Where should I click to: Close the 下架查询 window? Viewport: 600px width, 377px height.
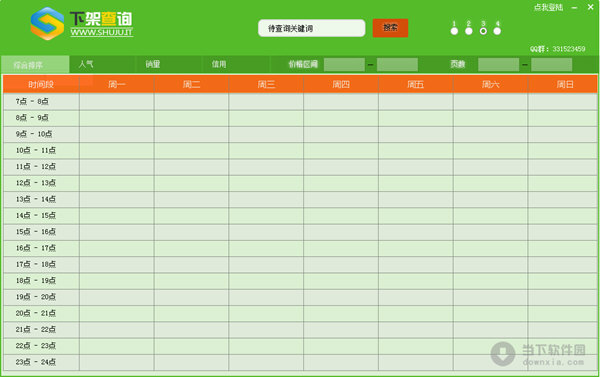coord(590,7)
